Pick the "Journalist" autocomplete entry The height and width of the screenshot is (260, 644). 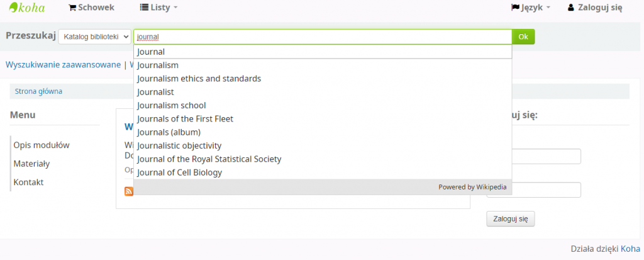[x=155, y=92]
